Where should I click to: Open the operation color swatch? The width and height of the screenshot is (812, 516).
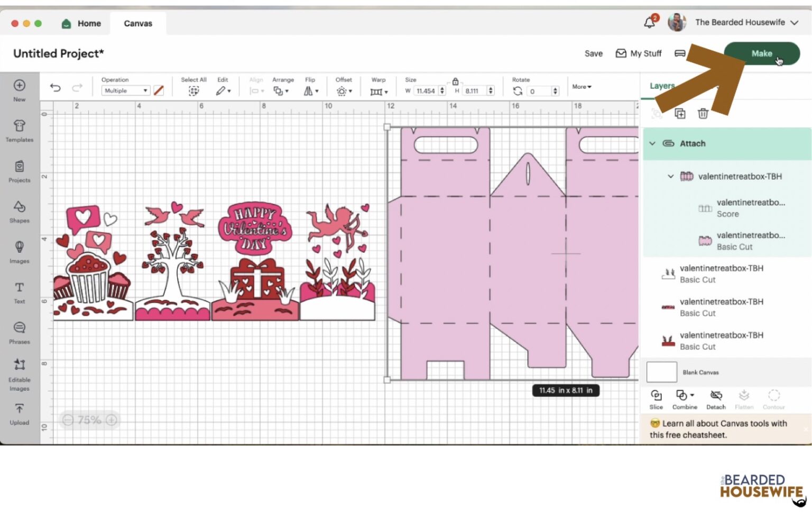pyautogui.click(x=159, y=91)
